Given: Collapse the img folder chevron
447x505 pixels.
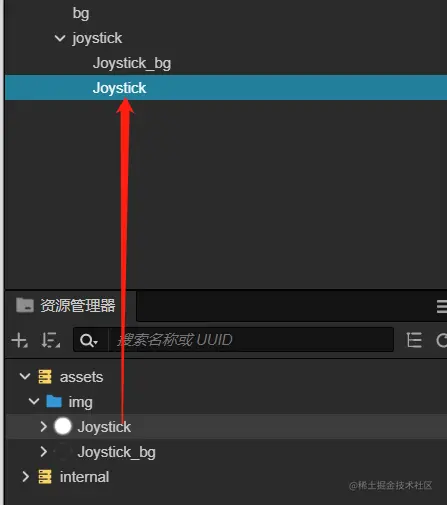Looking at the screenshot, I should (x=34, y=402).
